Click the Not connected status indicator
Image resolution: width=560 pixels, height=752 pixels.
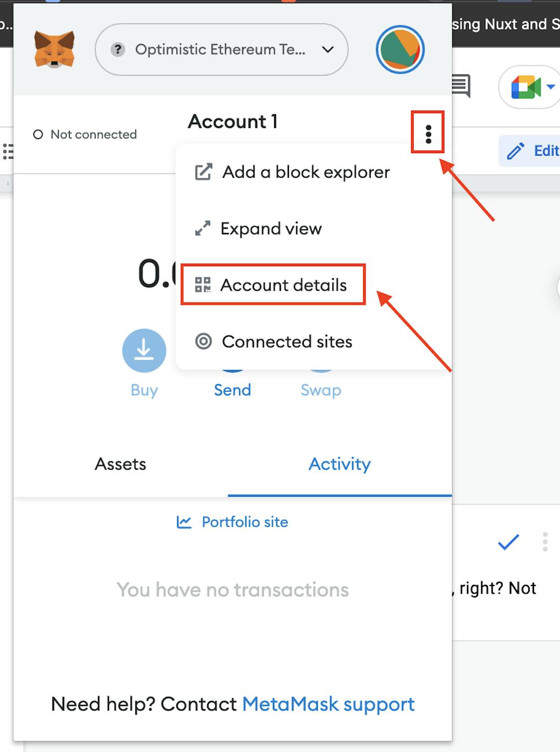(x=86, y=134)
